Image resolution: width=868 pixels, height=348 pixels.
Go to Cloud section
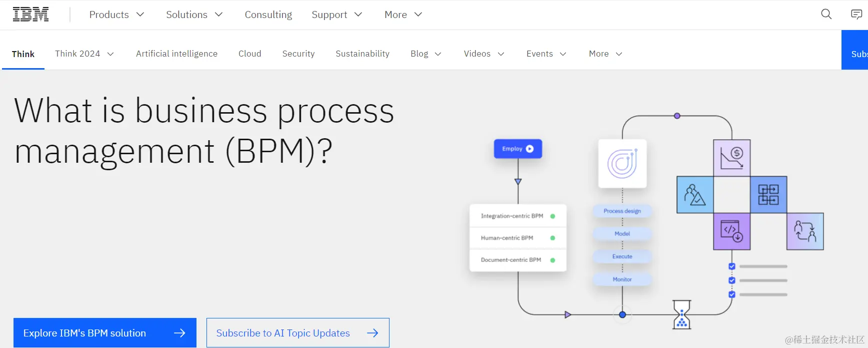[x=250, y=54]
